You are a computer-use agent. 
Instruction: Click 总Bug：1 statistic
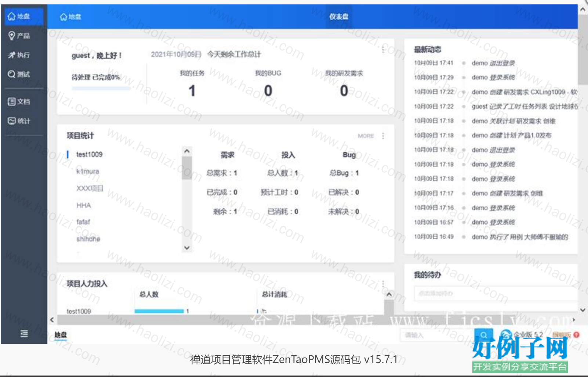(344, 173)
